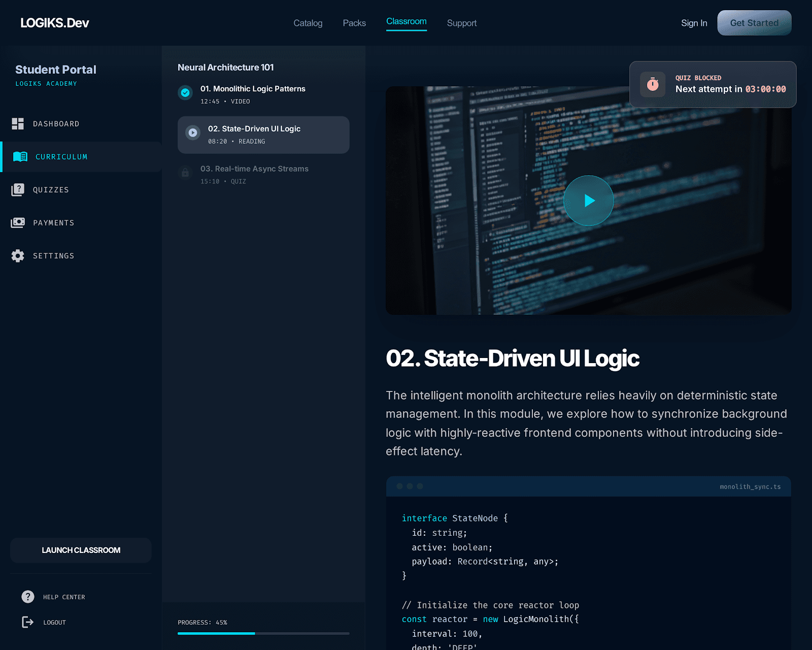The image size is (812, 650).
Task: Click the Logout arrow icon
Action: pos(28,622)
